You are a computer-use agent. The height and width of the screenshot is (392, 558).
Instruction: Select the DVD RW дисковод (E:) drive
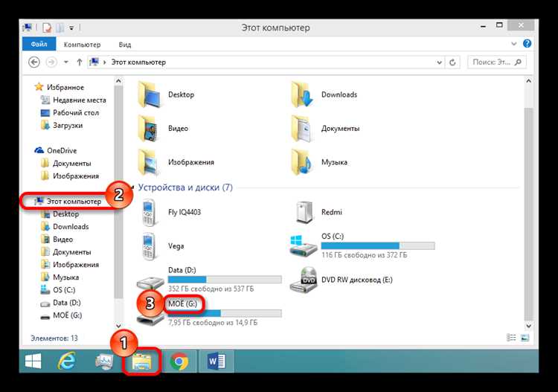341,280
